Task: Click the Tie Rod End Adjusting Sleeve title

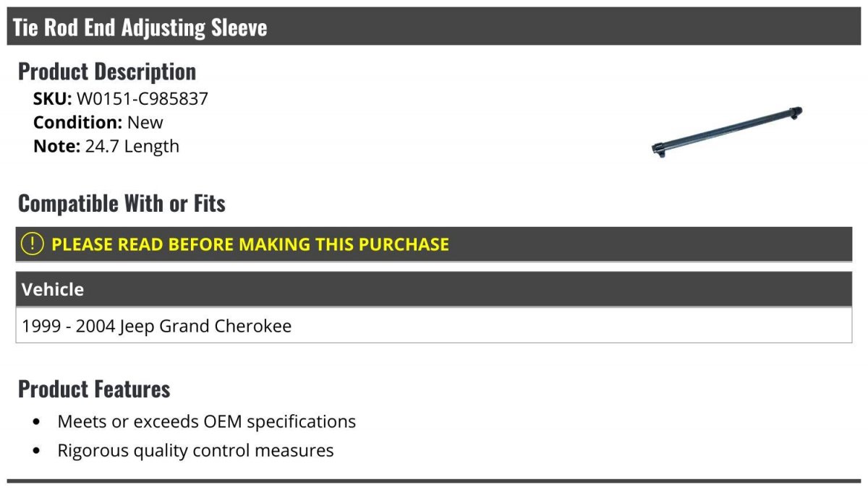Action: [x=140, y=27]
